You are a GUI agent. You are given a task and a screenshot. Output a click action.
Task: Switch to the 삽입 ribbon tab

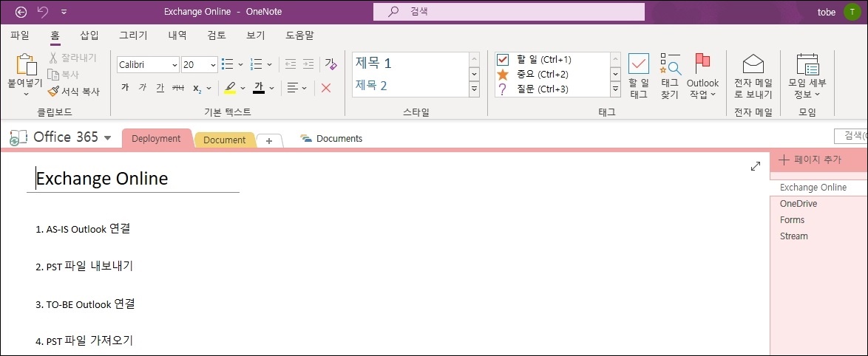pos(89,36)
